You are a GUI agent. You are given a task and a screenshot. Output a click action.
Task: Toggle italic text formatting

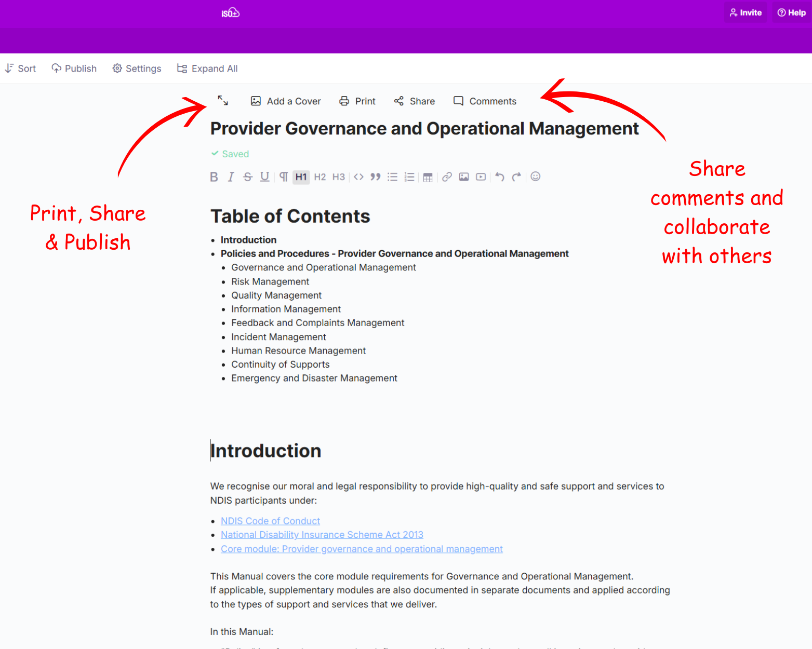pos(231,177)
